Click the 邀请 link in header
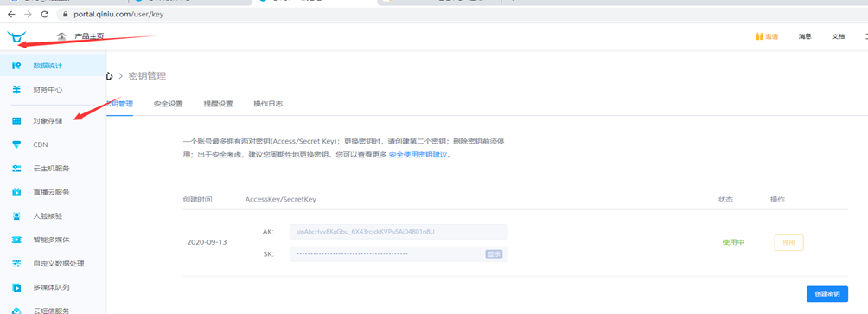 (x=772, y=36)
